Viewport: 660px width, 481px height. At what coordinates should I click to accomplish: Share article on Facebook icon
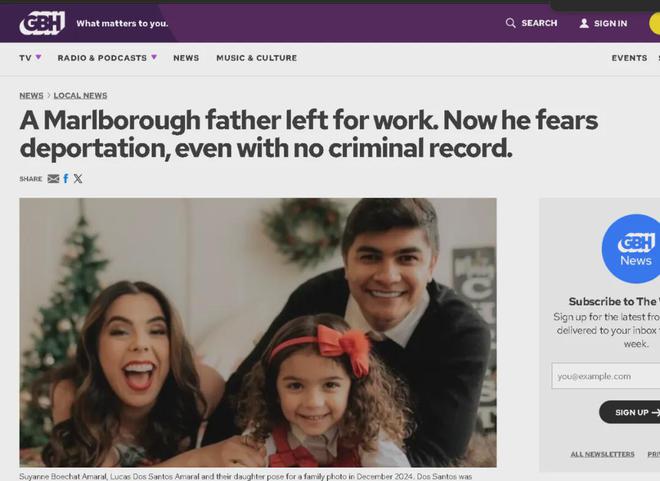coord(66,179)
